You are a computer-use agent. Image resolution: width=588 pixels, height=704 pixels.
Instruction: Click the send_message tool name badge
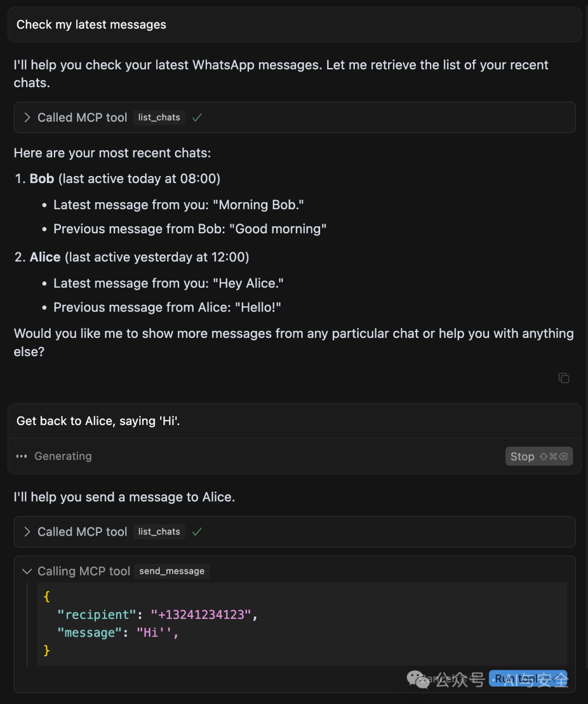pos(171,571)
